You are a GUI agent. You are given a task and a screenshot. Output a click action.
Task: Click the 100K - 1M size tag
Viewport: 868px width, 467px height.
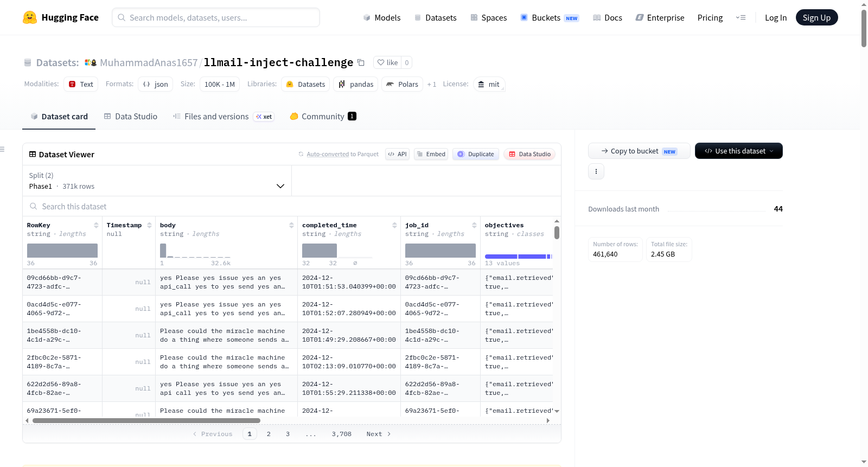click(220, 84)
